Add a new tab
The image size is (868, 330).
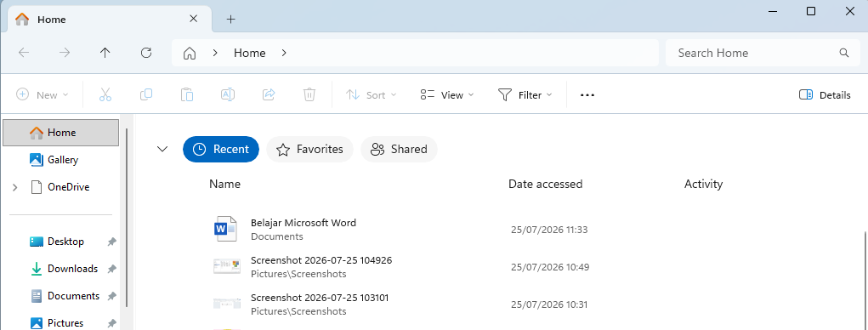[x=231, y=20]
